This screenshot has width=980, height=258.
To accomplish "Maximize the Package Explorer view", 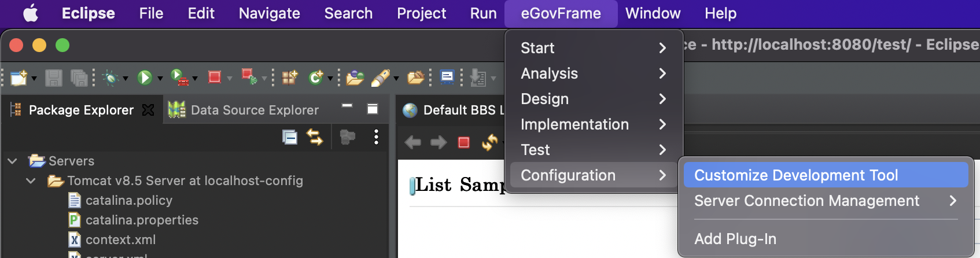I will coord(373,109).
